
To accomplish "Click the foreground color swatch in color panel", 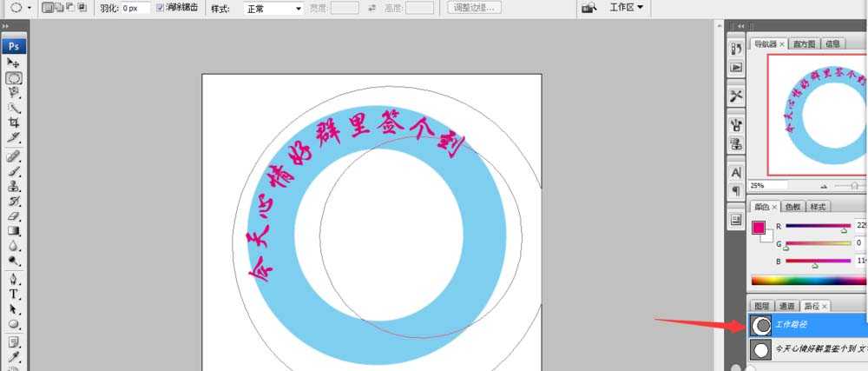I will (x=759, y=228).
